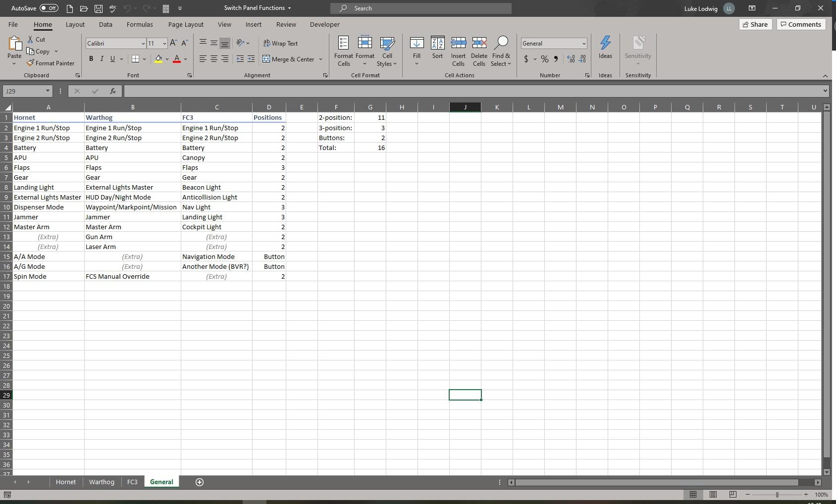The width and height of the screenshot is (836, 504).
Task: Open the font name dropdown
Action: (143, 43)
